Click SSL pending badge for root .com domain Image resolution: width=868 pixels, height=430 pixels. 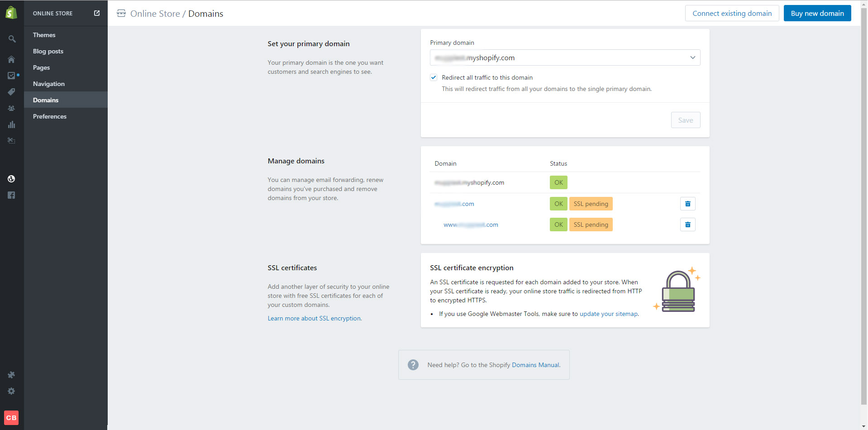[x=591, y=204]
